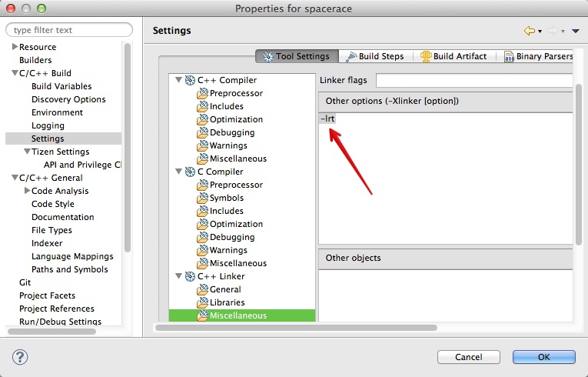The height and width of the screenshot is (377, 588).
Task: Select Git in the properties tree
Action: coord(25,282)
